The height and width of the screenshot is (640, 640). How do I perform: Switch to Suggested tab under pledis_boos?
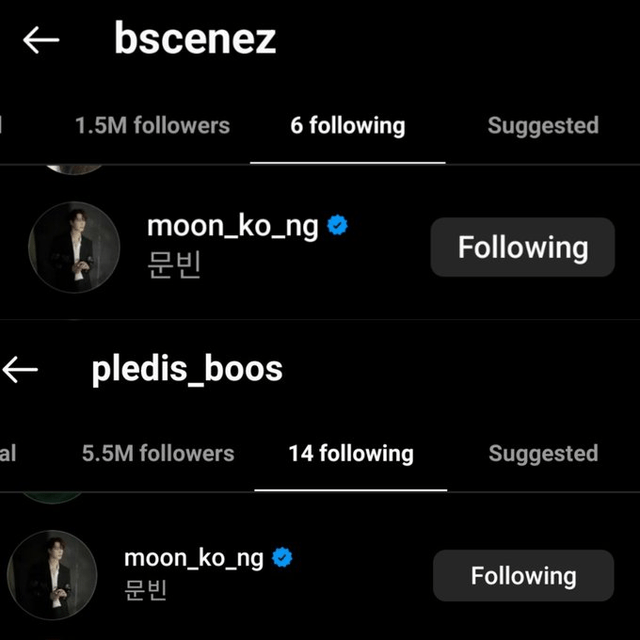point(543,453)
